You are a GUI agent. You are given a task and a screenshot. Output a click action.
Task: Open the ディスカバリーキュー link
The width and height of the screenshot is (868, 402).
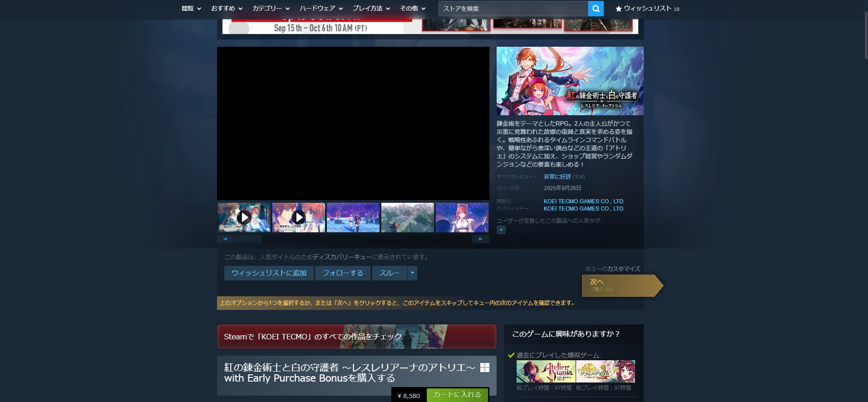point(342,257)
